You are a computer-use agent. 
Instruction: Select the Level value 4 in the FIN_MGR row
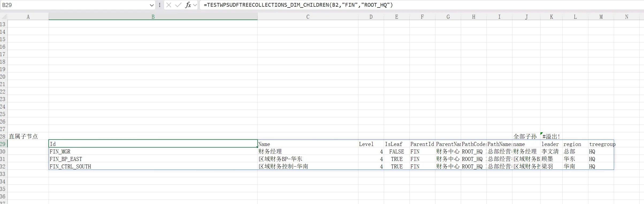pyautogui.click(x=371, y=151)
